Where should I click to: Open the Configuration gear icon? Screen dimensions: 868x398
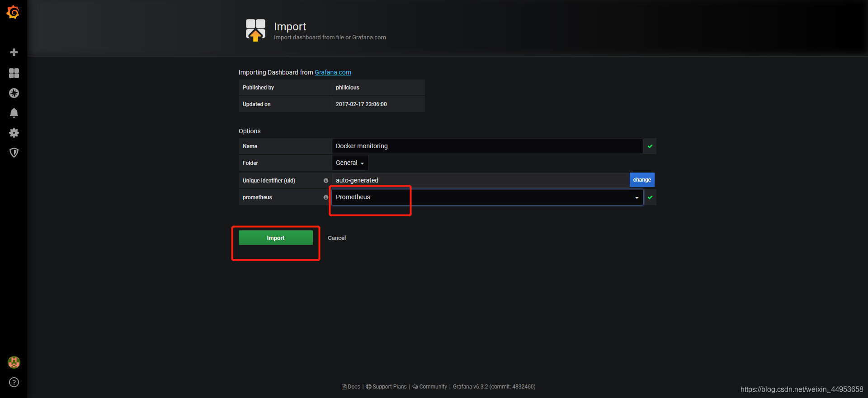[14, 133]
